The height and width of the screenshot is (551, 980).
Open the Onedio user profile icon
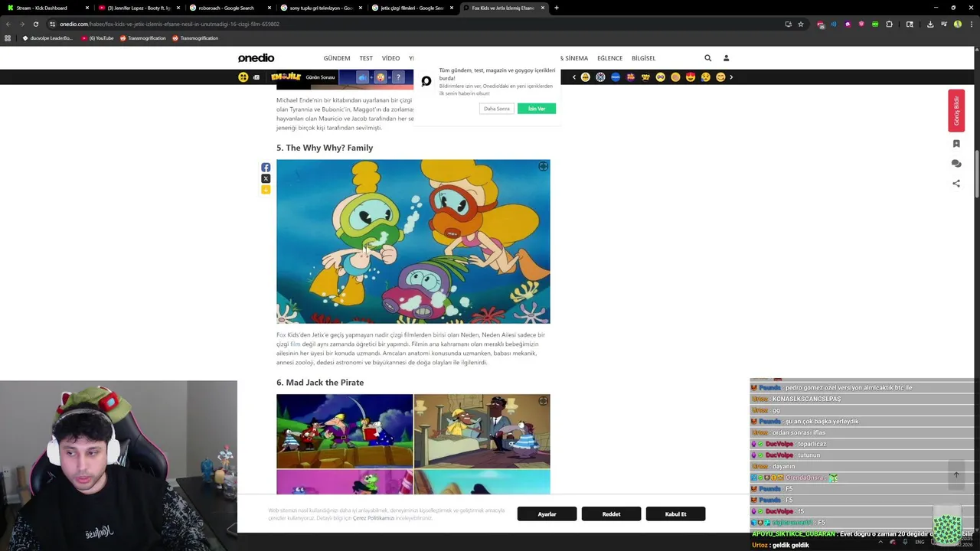pos(726,58)
